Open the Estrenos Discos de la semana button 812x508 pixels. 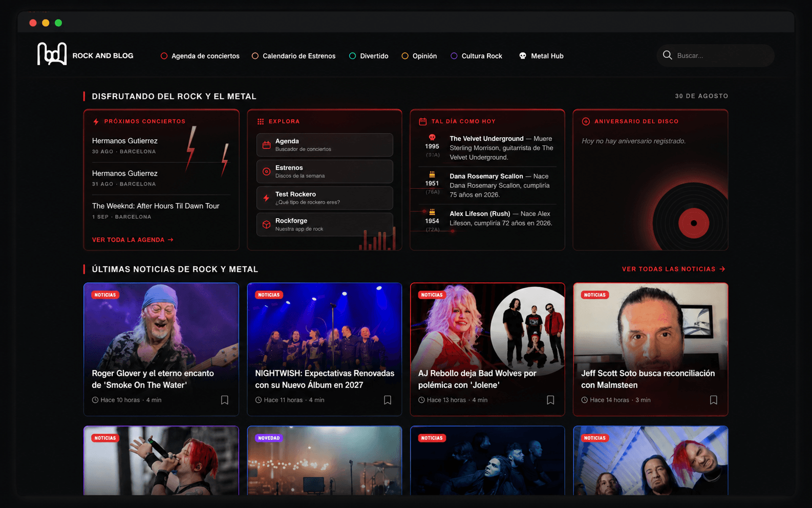tap(325, 172)
